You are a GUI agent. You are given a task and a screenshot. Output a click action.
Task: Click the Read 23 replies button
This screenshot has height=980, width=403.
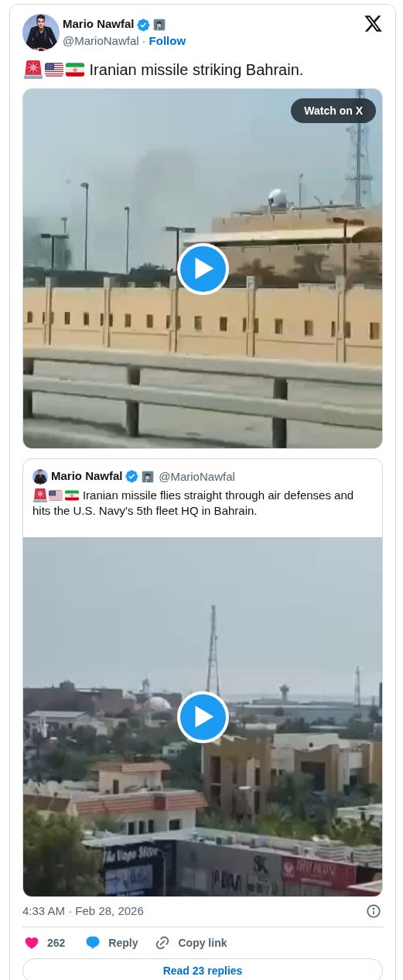pyautogui.click(x=203, y=970)
